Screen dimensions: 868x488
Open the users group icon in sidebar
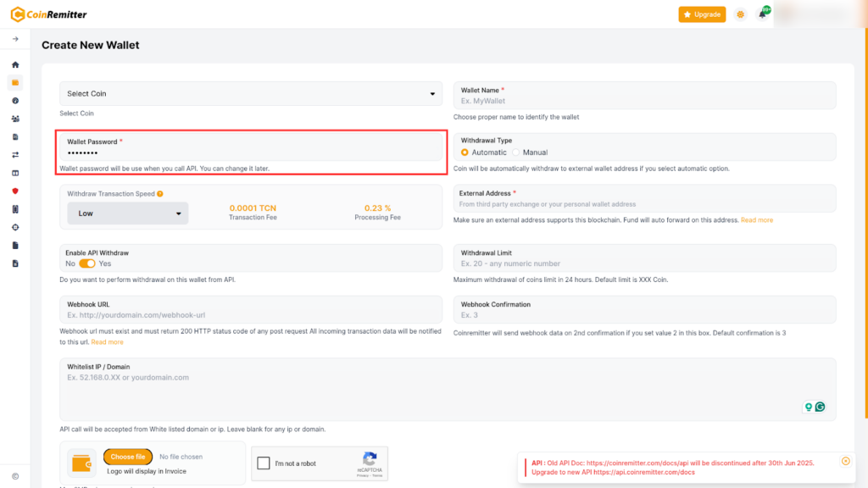pos(15,119)
